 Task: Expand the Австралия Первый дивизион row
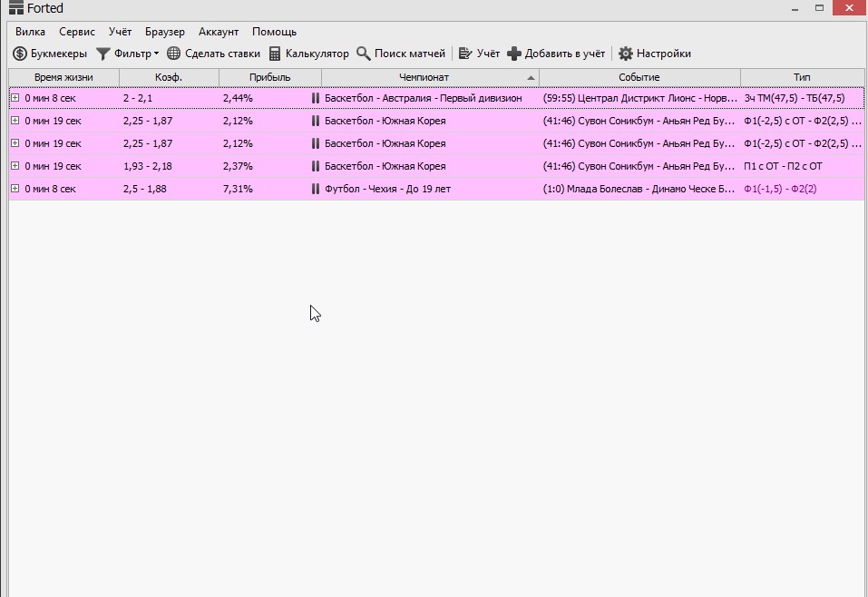pos(15,97)
